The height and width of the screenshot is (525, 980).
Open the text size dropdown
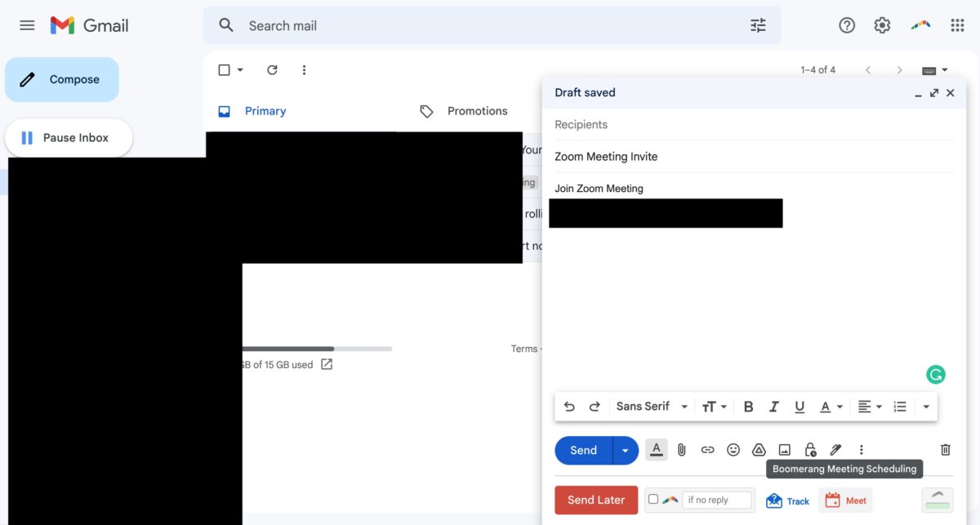pyautogui.click(x=714, y=407)
